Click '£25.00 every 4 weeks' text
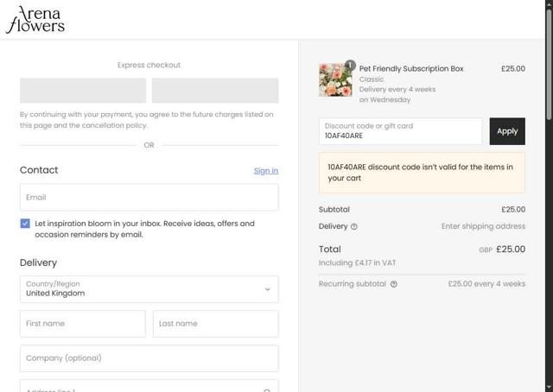The image size is (553, 392). [x=486, y=284]
